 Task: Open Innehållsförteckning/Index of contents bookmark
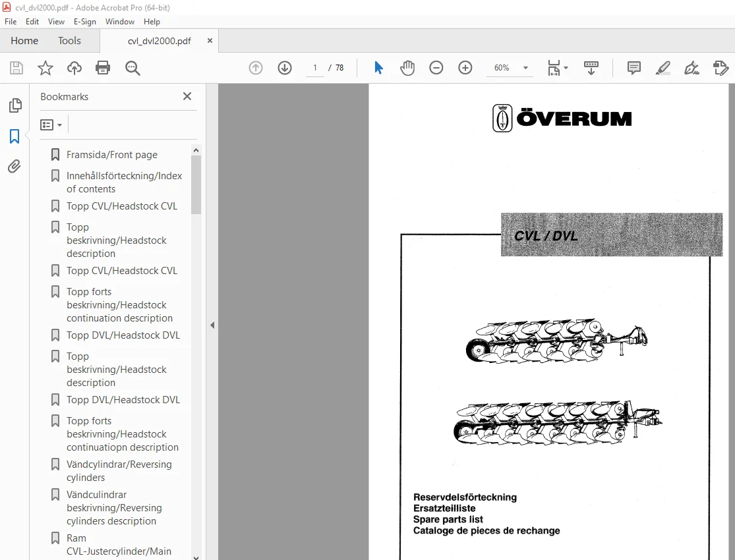124,182
